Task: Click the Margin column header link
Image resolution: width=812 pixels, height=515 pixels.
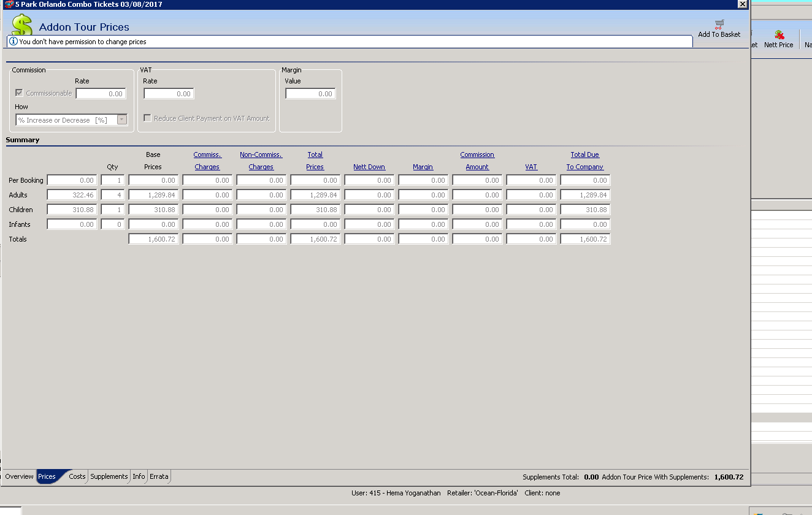Action: [423, 167]
